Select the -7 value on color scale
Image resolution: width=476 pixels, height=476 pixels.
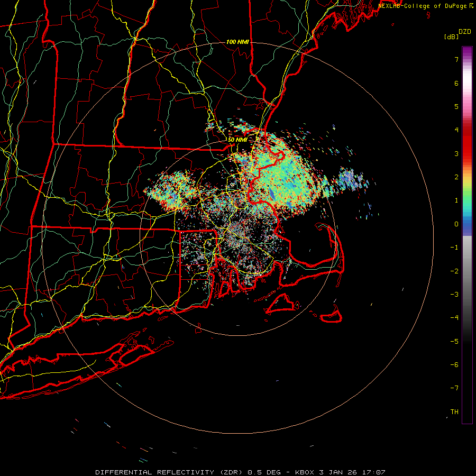tap(454, 388)
